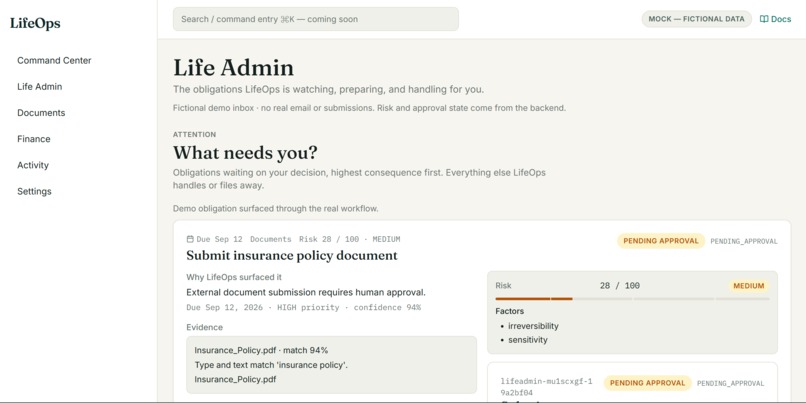Click the risk progress bar
The width and height of the screenshot is (806, 403).
point(632,299)
